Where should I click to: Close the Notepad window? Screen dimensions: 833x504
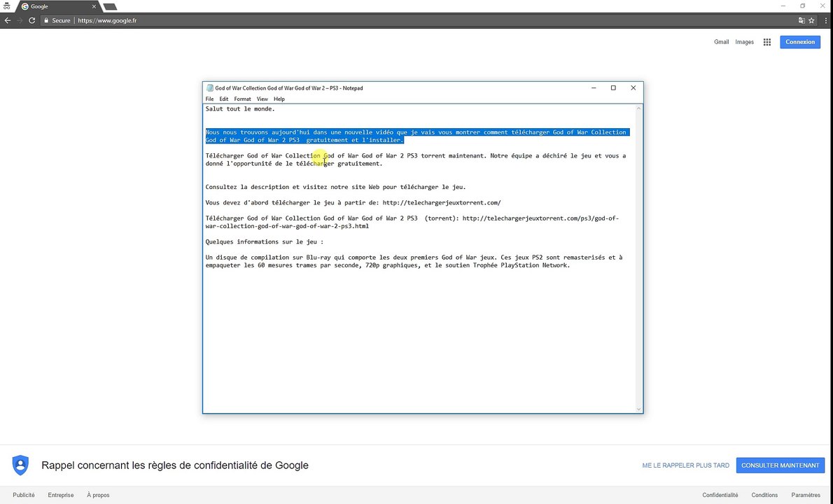[x=633, y=88]
